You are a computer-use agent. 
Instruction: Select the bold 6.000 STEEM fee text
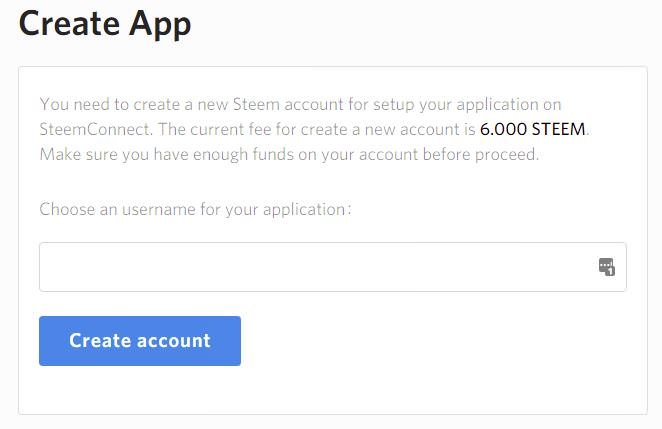point(532,129)
